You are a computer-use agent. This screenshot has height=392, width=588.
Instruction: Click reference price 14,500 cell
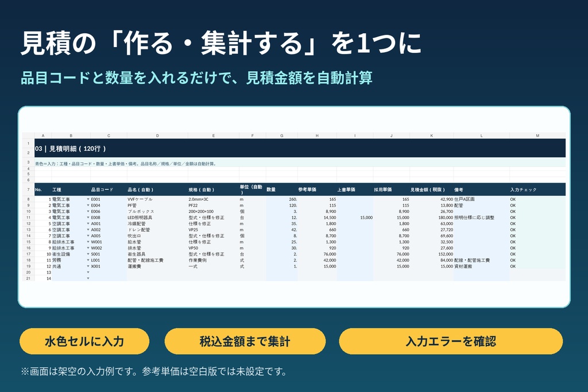pos(317,218)
